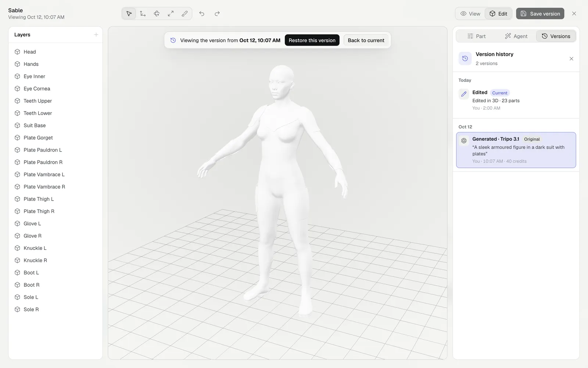Choose the rotate tool in the toolbar
588x368 pixels.
[157, 14]
